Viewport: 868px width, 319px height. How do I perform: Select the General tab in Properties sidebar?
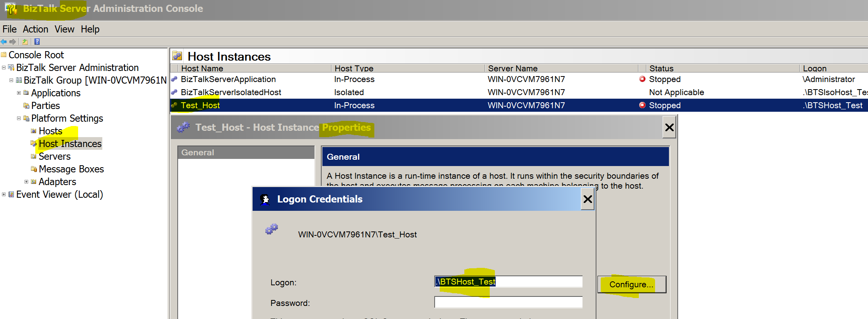tap(246, 152)
